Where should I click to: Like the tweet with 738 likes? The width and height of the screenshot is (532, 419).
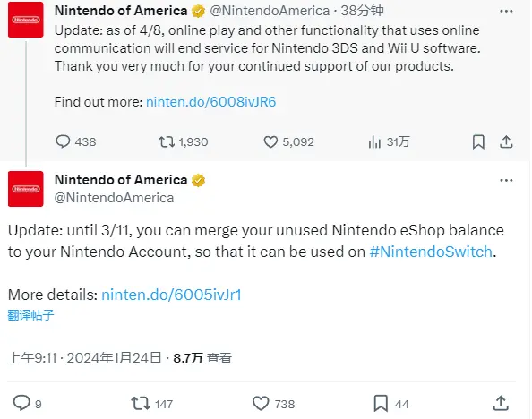[x=274, y=404]
